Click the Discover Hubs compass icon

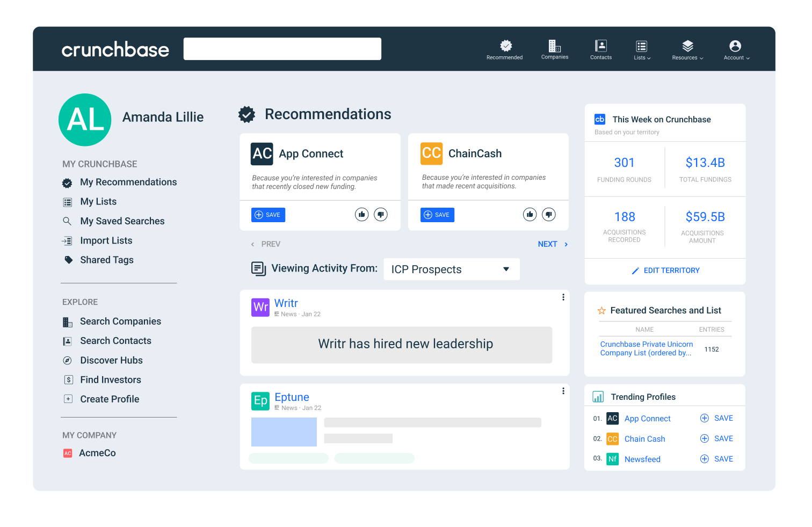(68, 360)
